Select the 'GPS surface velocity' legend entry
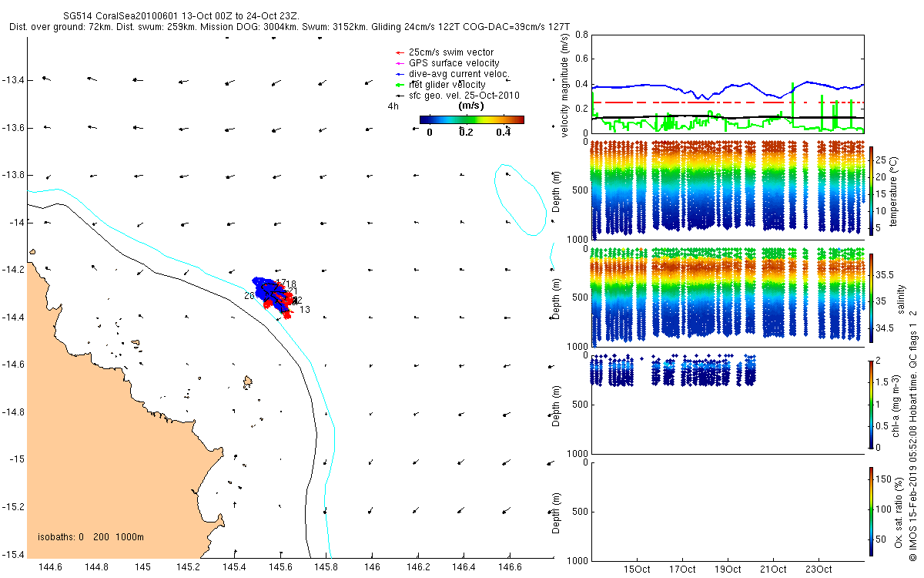 (x=446, y=63)
